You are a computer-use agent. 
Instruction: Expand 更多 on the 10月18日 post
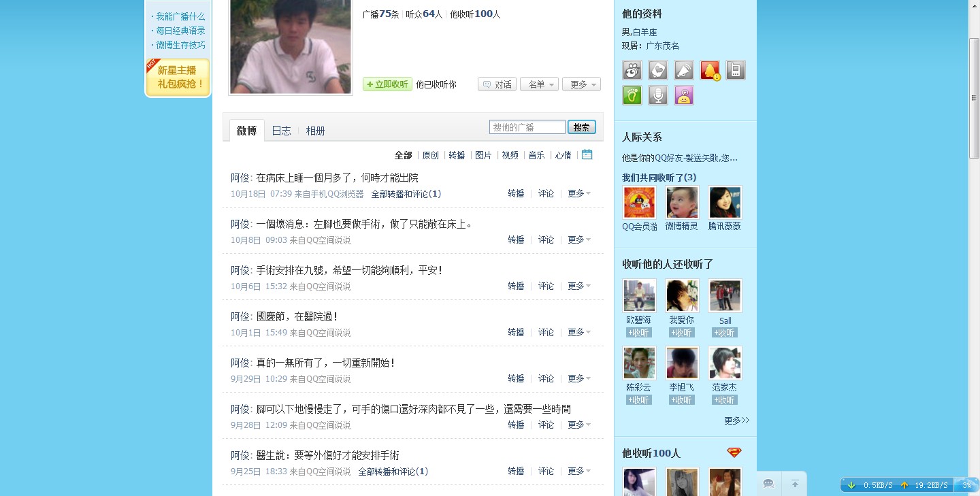click(x=579, y=194)
